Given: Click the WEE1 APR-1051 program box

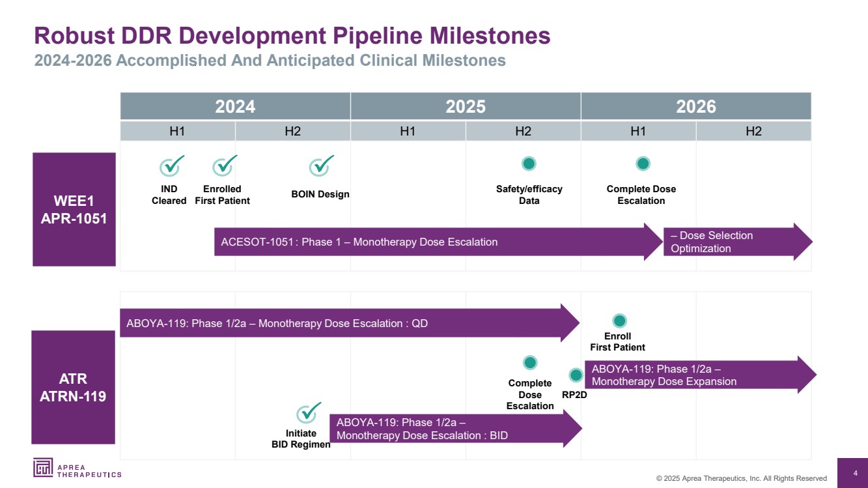Looking at the screenshot, I should click(x=74, y=209).
